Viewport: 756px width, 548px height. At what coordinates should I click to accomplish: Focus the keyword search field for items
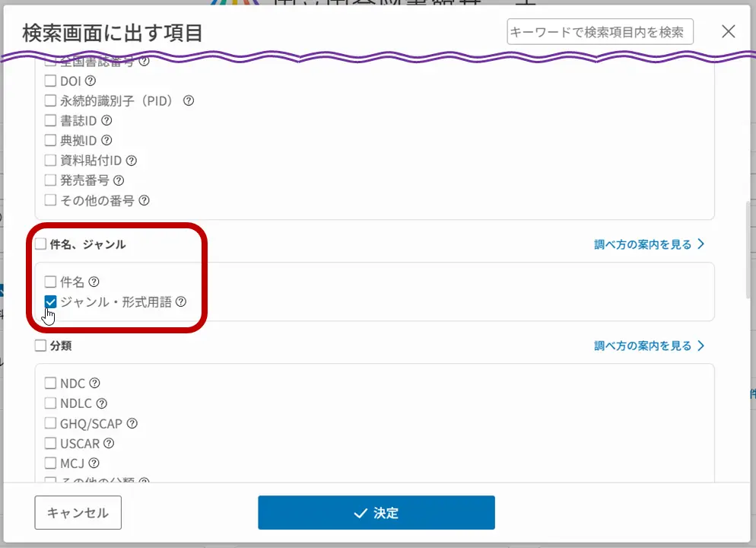tap(599, 32)
